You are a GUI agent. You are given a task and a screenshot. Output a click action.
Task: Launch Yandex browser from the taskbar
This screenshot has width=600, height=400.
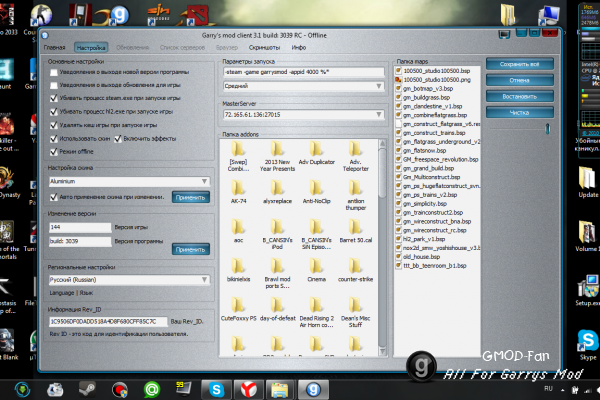248,390
